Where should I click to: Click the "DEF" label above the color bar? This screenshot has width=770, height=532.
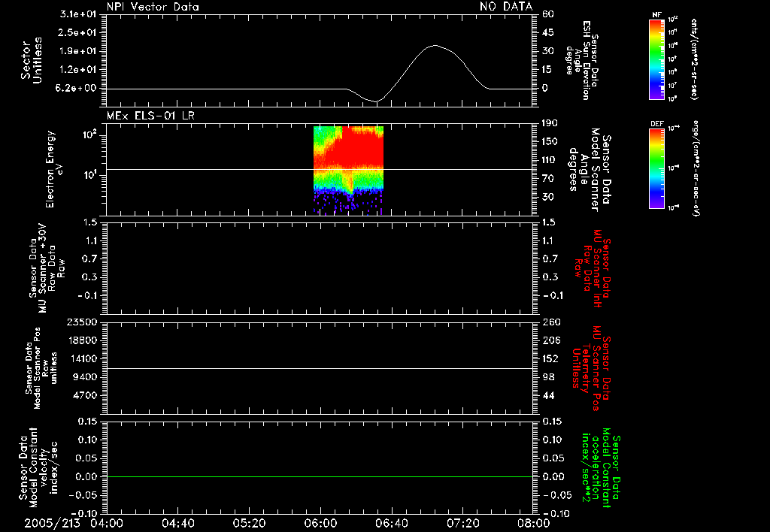tap(656, 124)
